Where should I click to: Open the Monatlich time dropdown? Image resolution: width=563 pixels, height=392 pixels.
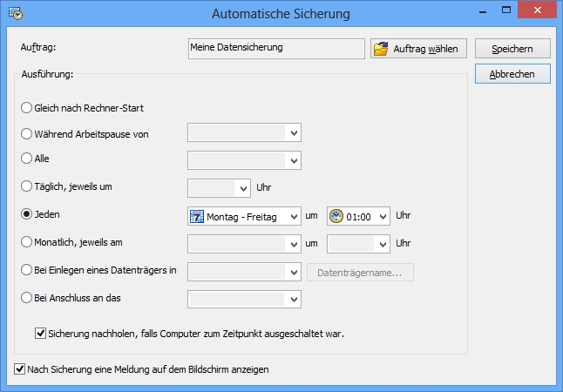[358, 244]
